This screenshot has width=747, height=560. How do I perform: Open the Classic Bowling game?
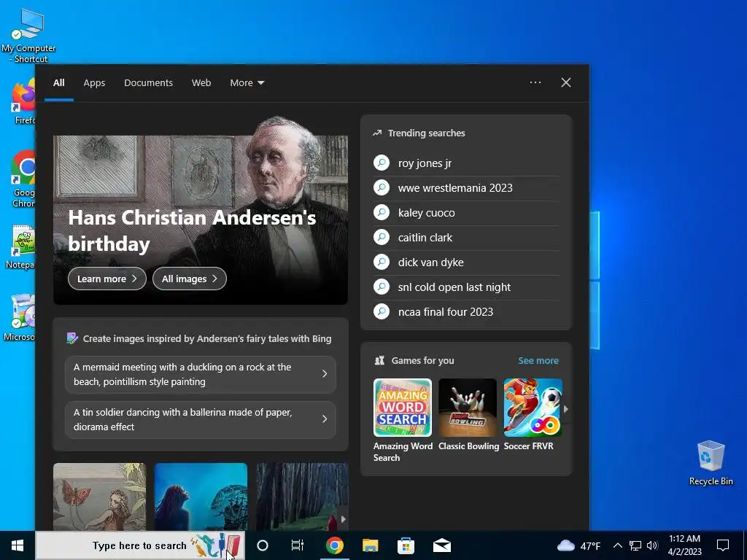coord(468,415)
